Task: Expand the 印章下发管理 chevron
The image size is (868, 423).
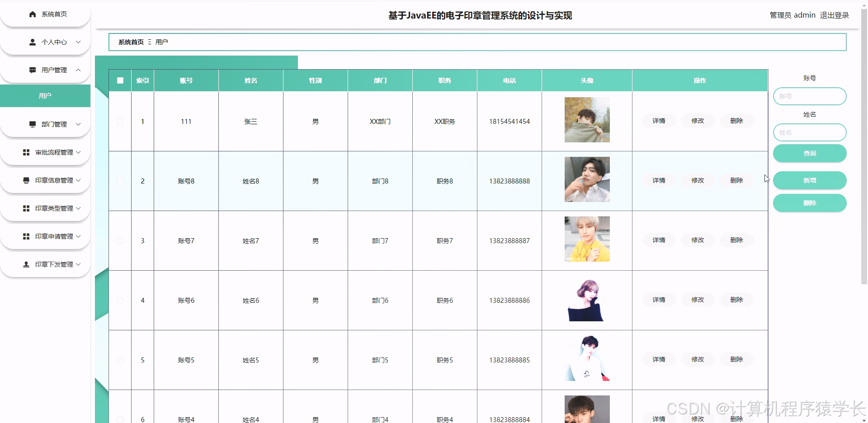Action: [x=78, y=264]
